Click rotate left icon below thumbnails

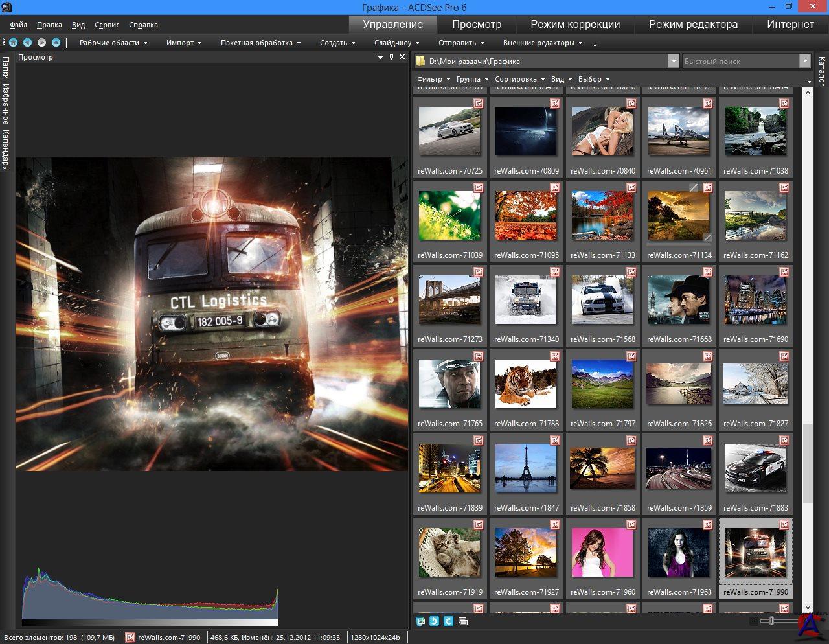tap(434, 621)
